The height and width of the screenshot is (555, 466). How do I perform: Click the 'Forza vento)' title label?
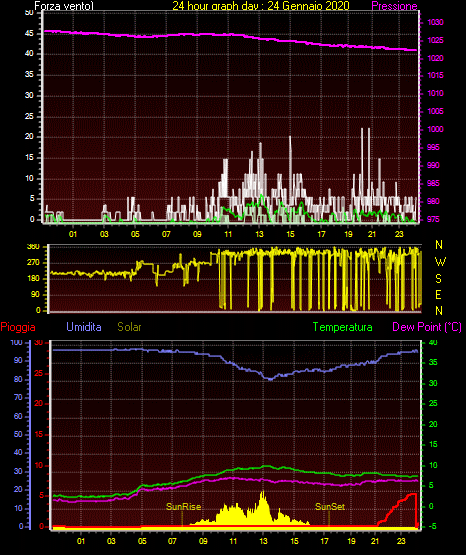coord(64,6)
